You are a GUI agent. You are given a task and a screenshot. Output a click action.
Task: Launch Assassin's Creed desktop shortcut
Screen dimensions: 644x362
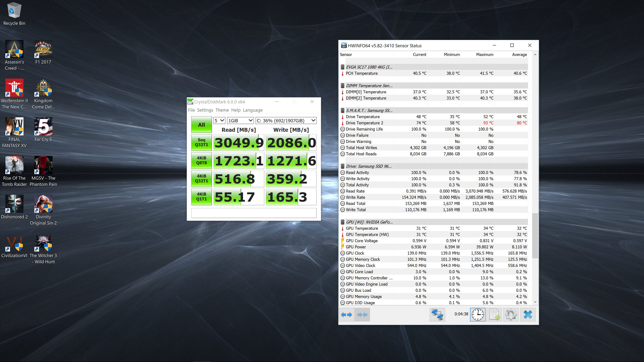coord(14,55)
